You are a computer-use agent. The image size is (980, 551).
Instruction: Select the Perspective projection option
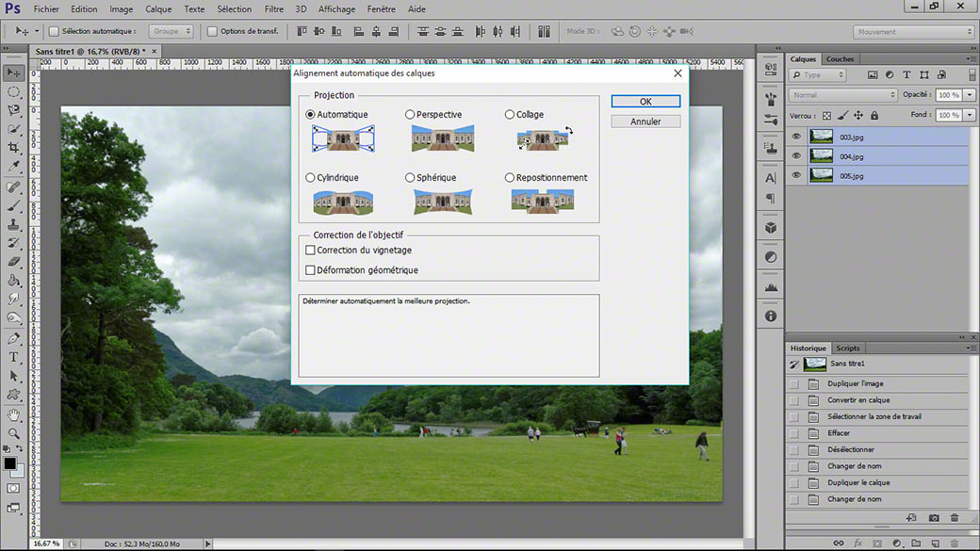click(x=410, y=114)
